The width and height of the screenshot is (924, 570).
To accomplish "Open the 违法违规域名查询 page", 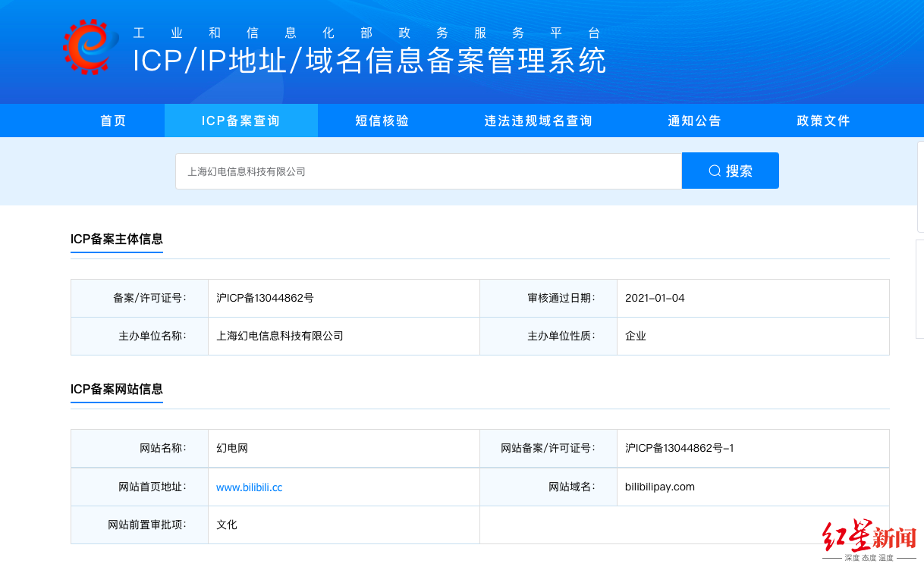I will 538,120.
